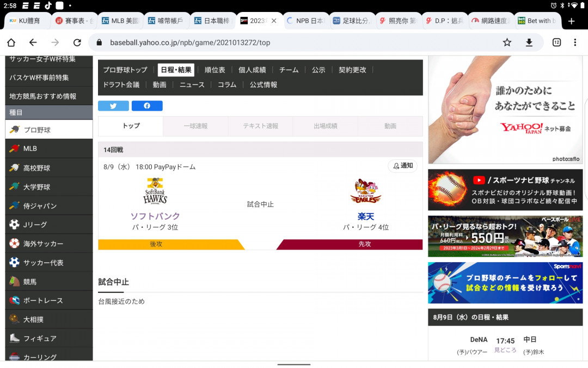
Task: Click the 楽天 team name link
Action: 366,216
